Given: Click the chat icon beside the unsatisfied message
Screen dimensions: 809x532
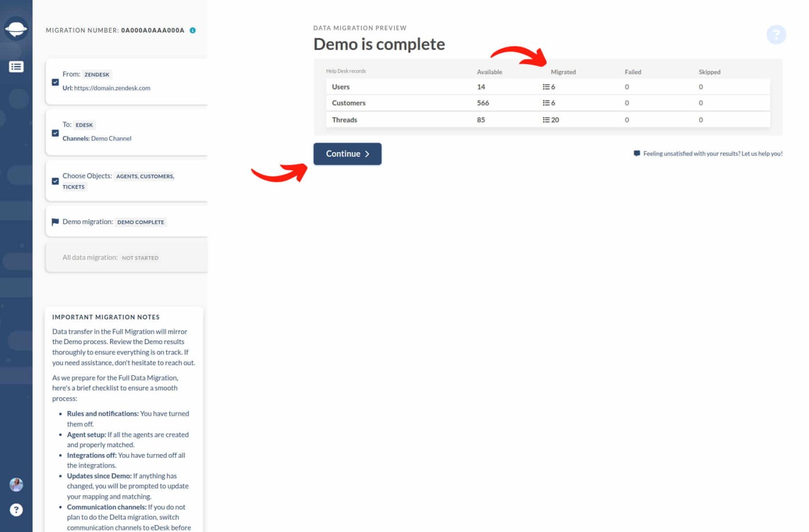Looking at the screenshot, I should [x=637, y=154].
